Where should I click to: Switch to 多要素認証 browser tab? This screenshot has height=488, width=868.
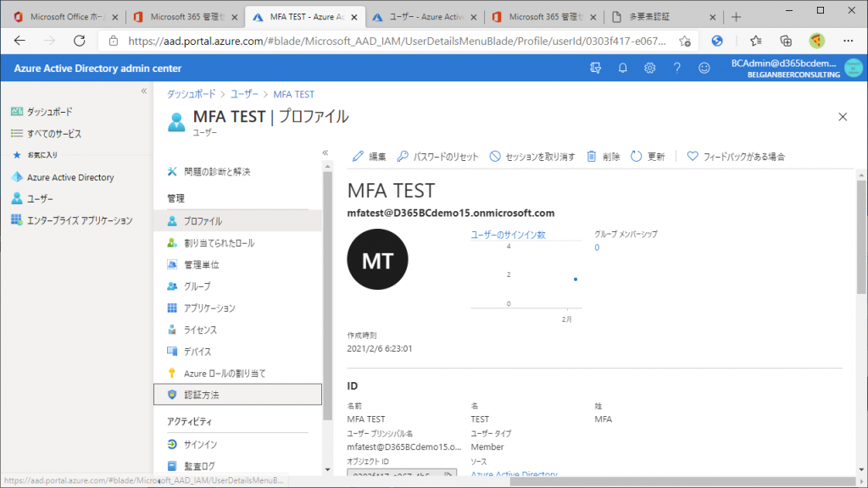[663, 17]
